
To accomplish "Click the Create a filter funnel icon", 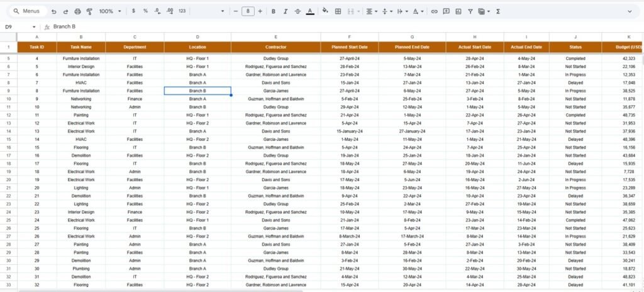I will tap(470, 11).
